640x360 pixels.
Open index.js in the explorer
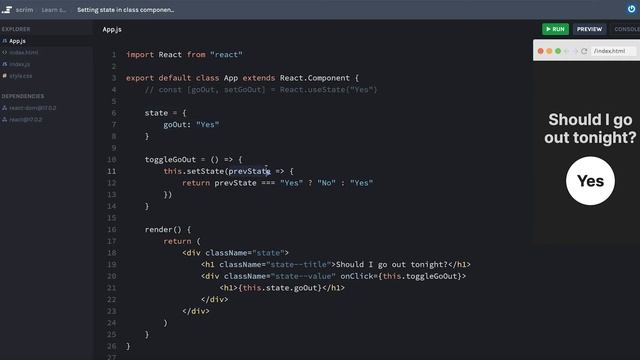pyautogui.click(x=20, y=64)
